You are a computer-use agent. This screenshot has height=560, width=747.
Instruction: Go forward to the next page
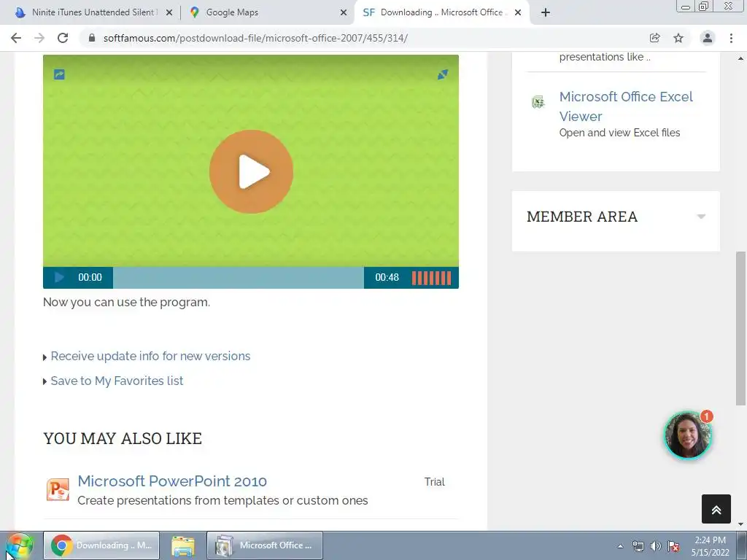click(39, 38)
